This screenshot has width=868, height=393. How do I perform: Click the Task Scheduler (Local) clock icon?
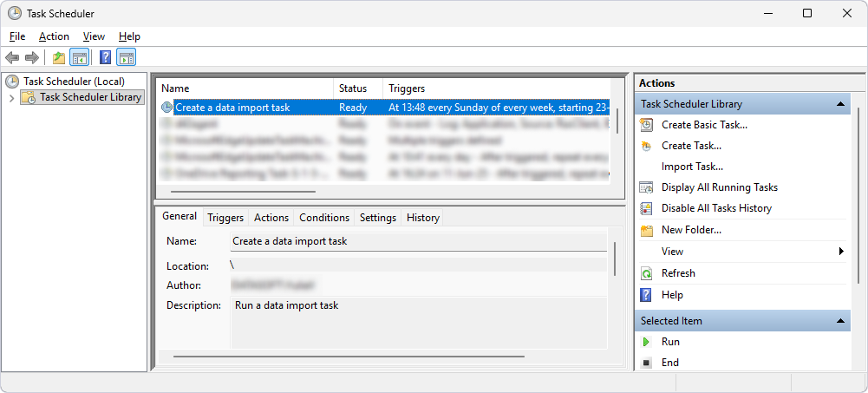[x=12, y=82]
